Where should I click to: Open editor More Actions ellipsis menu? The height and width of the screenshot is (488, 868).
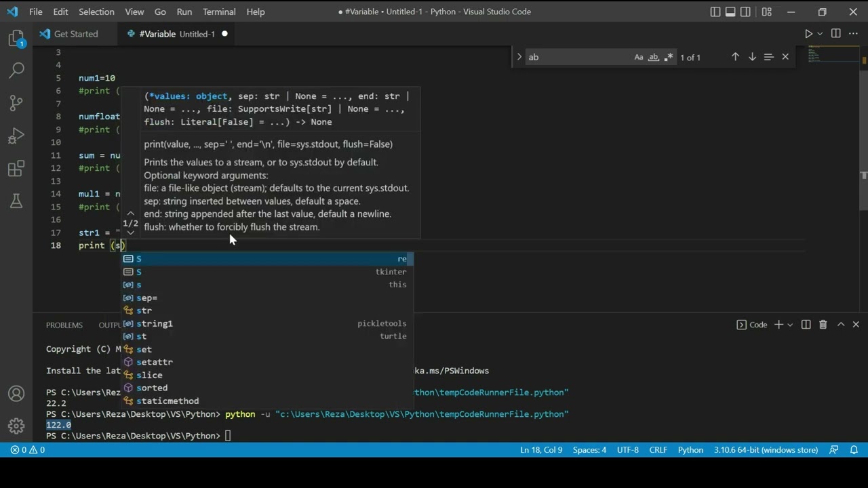(854, 34)
